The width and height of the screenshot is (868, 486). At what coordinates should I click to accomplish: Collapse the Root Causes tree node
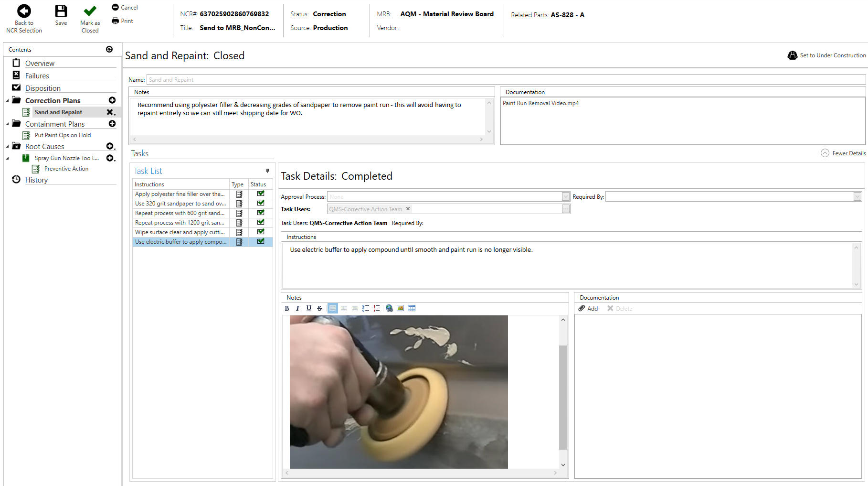(7, 147)
